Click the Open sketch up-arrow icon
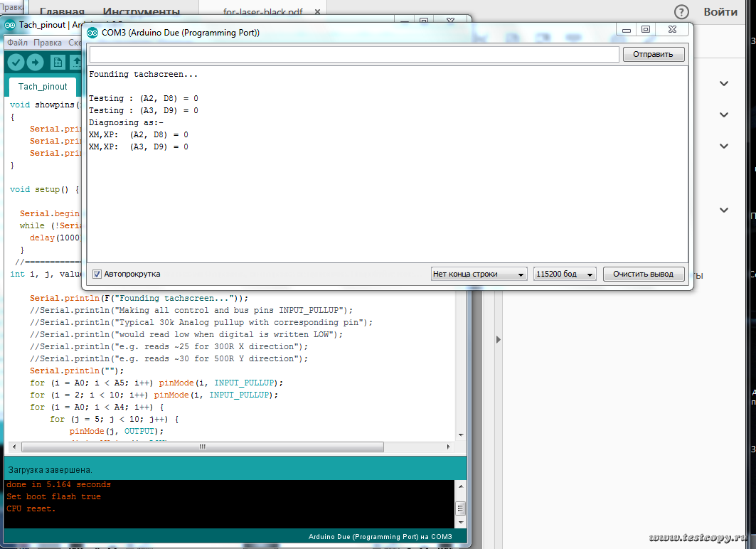Image resolution: width=756 pixels, height=549 pixels. pyautogui.click(x=75, y=63)
